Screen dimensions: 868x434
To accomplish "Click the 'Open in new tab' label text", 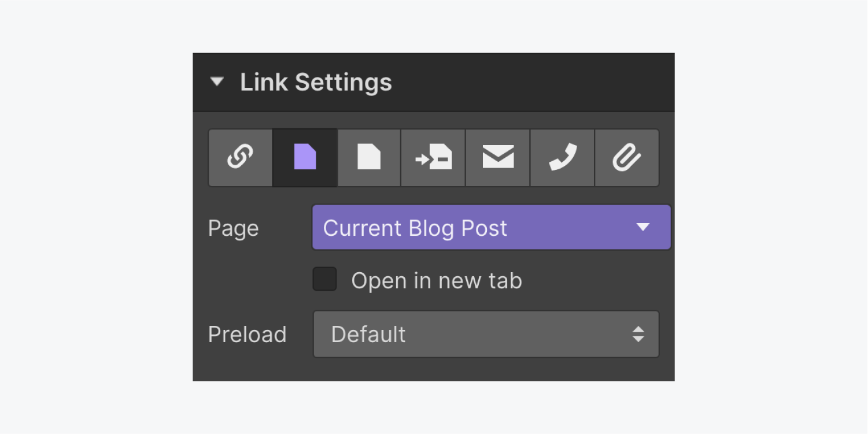I will point(437,281).
